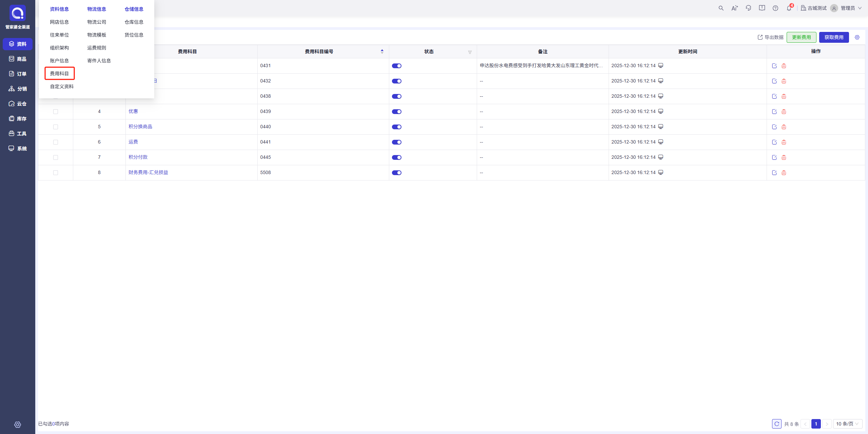Open the help question mark icon
The image size is (868, 434).
tap(775, 8)
